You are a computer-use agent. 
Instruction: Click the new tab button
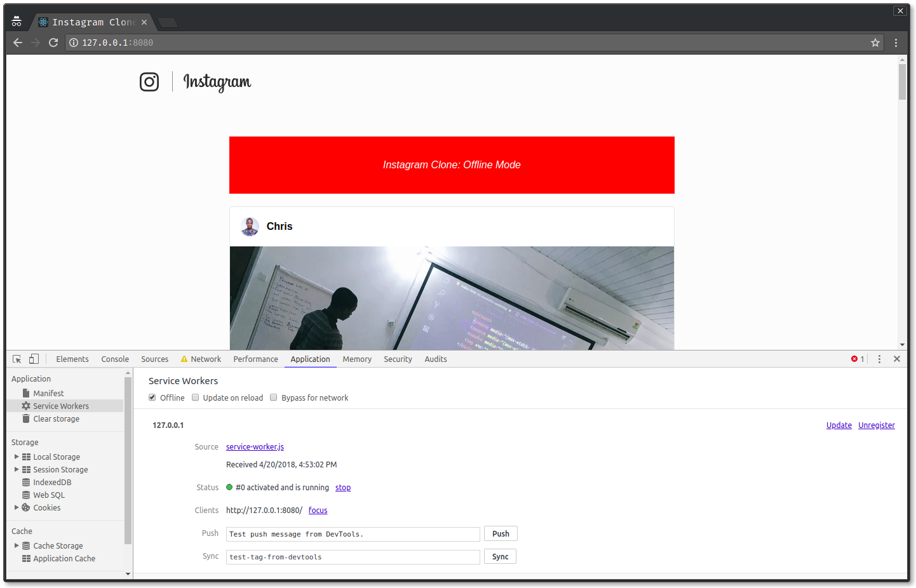pyautogui.click(x=168, y=23)
